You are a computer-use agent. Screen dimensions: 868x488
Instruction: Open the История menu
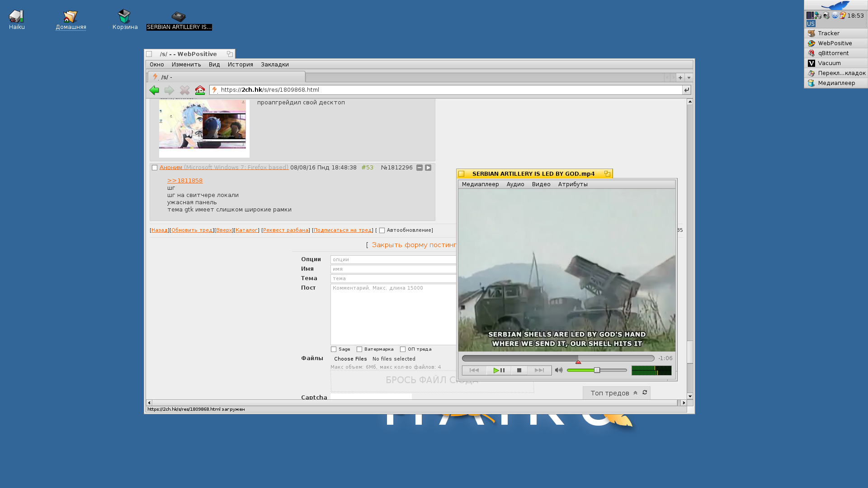[x=241, y=65]
